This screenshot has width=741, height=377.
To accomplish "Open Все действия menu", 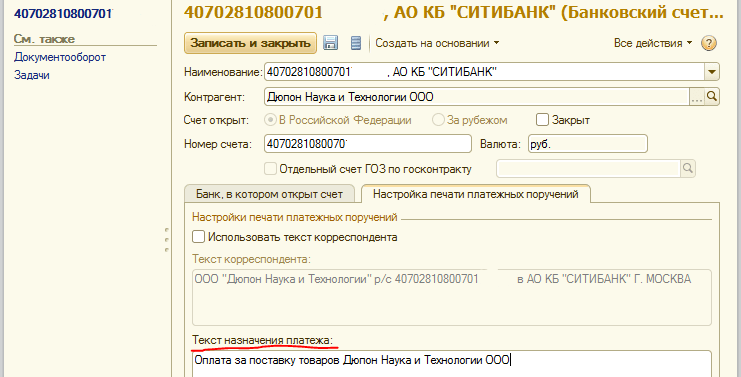I will (653, 43).
